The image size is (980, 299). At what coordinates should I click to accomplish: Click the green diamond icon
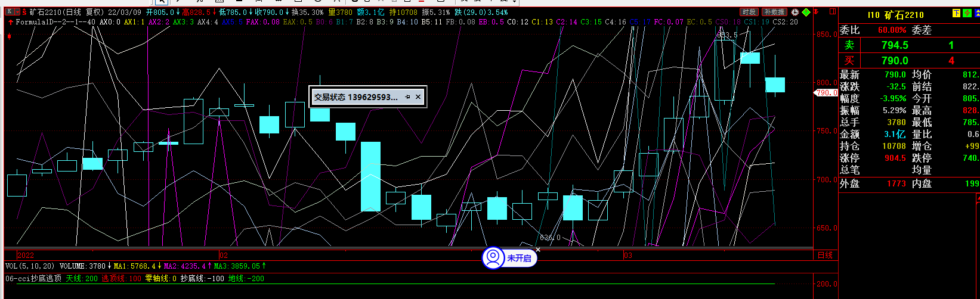[x=806, y=12]
